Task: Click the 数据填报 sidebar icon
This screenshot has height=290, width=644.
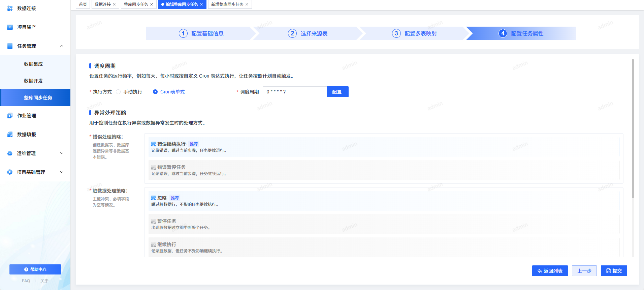Action: [x=10, y=135]
